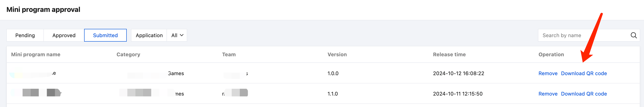Image resolution: width=644 pixels, height=107 pixels.
Task: Switch to the Approved tab
Action: [x=64, y=35]
